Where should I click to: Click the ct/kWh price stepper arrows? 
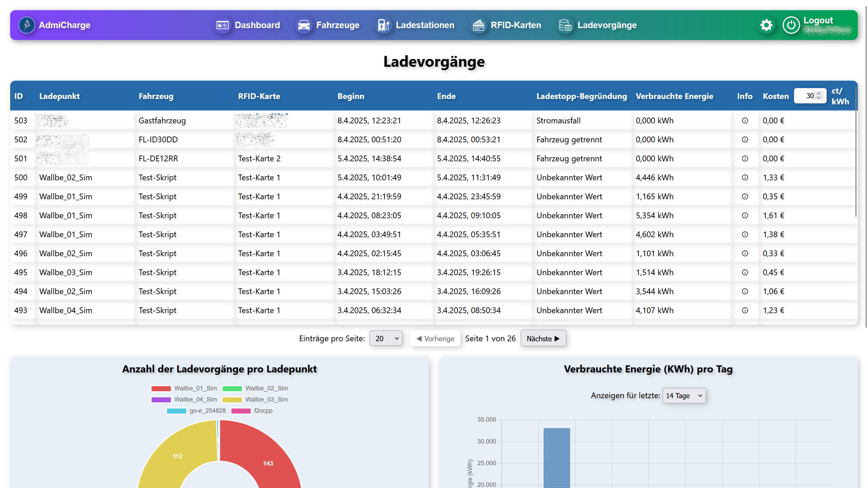819,96
